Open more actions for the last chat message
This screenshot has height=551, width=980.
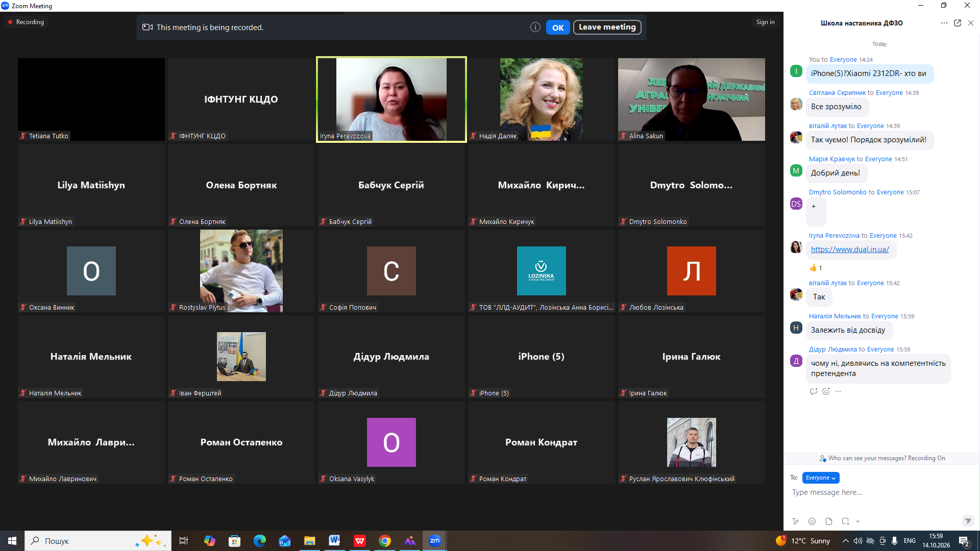pyautogui.click(x=838, y=391)
